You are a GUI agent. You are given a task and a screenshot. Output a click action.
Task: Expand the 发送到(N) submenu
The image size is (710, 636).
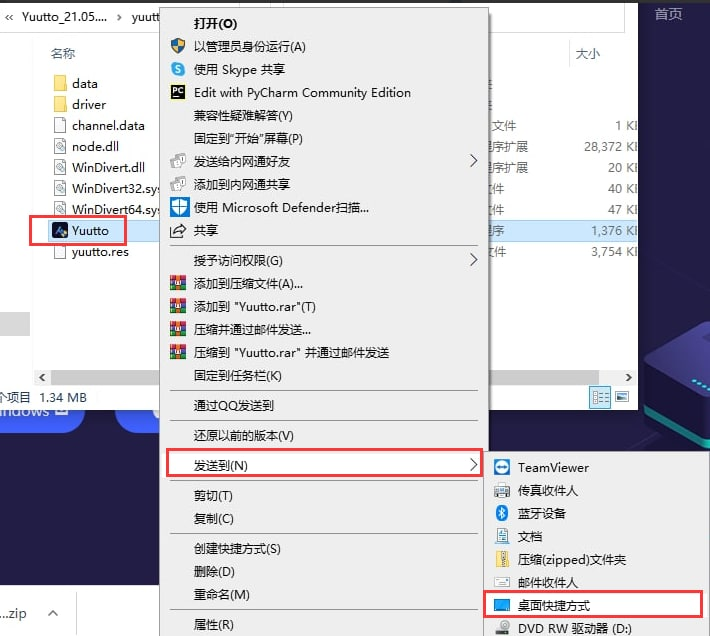(x=324, y=464)
